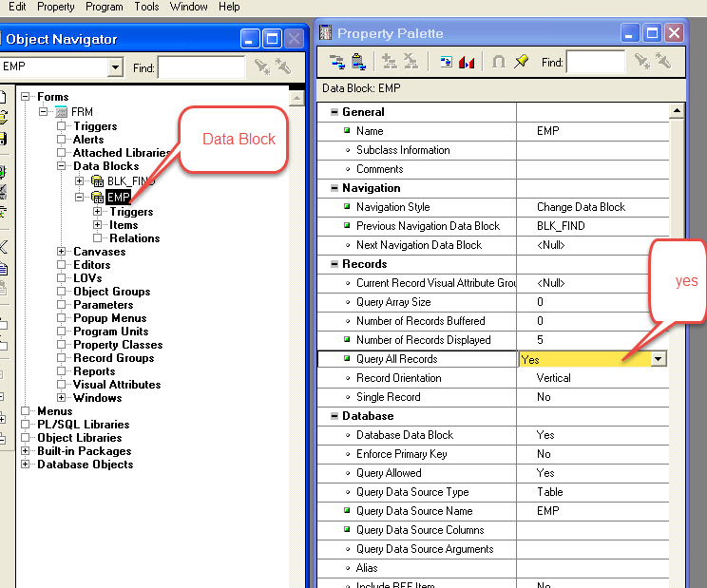707x588 pixels.
Task: Open the EMP combo box in Object Navigator
Action: point(116,67)
